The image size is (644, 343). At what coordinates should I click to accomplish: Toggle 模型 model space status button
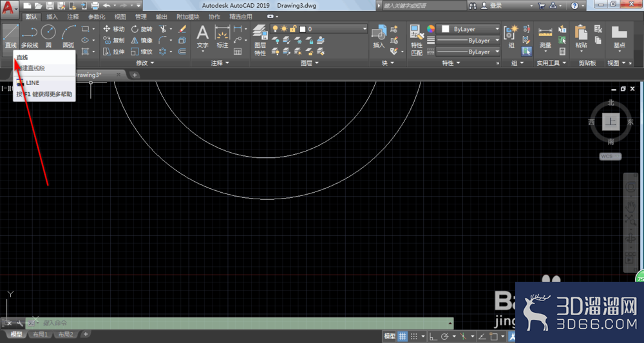click(x=390, y=336)
